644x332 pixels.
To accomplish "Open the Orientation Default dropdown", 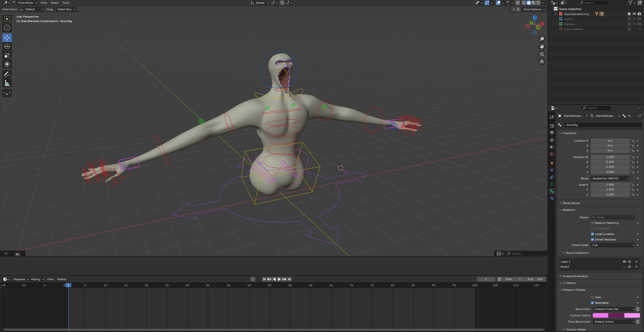I will tap(32, 9).
